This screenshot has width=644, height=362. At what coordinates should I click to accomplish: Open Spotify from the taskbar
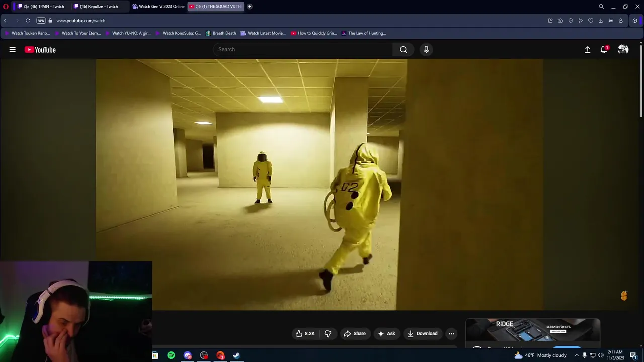pos(171,355)
